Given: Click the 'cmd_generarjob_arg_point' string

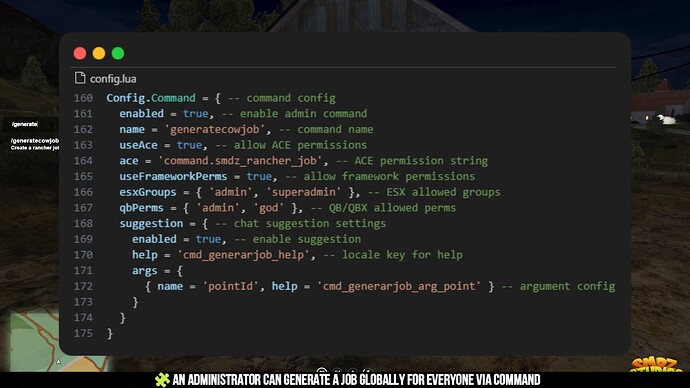Looking at the screenshot, I should coord(399,286).
